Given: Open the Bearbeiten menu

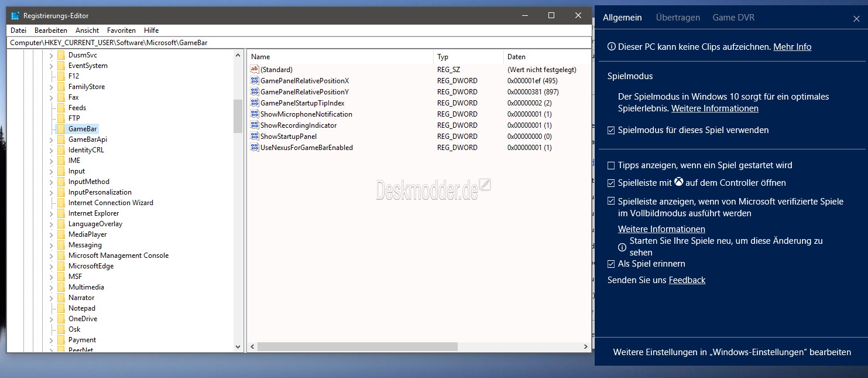Looking at the screenshot, I should (51, 30).
